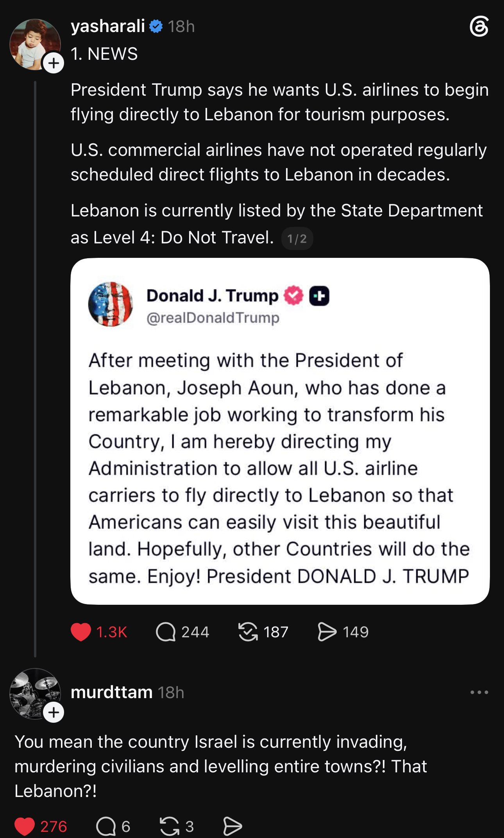Share yasharali's post with the send icon
504x838 pixels.
coord(327,632)
